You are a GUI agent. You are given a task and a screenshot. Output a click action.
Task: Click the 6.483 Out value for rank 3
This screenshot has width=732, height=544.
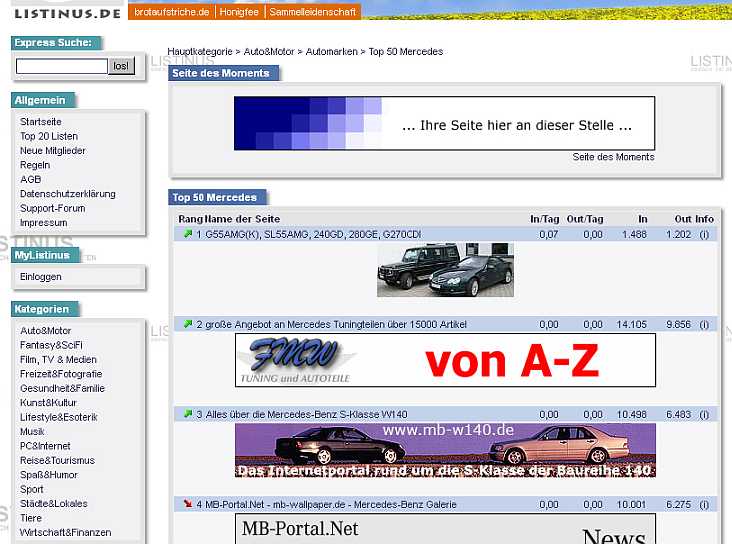[678, 415]
